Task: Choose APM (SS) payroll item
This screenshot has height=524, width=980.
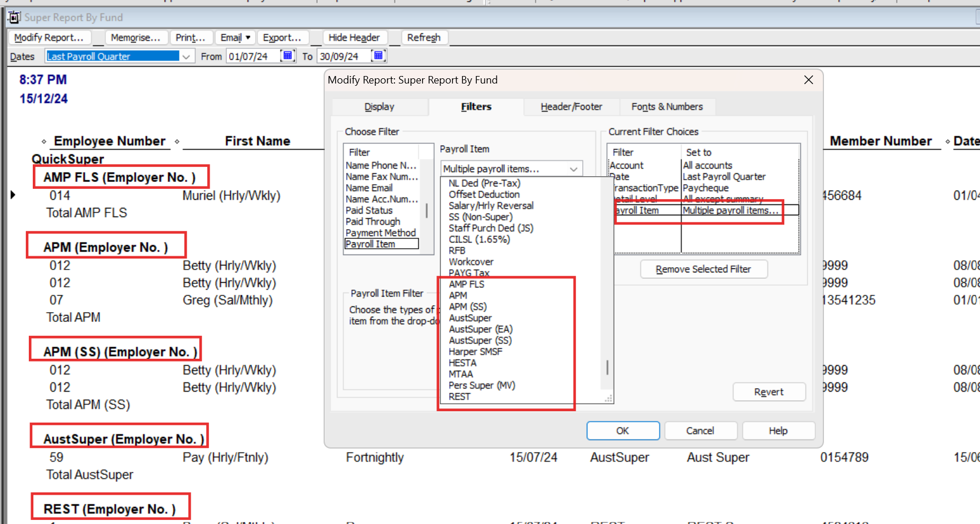Action: (468, 307)
